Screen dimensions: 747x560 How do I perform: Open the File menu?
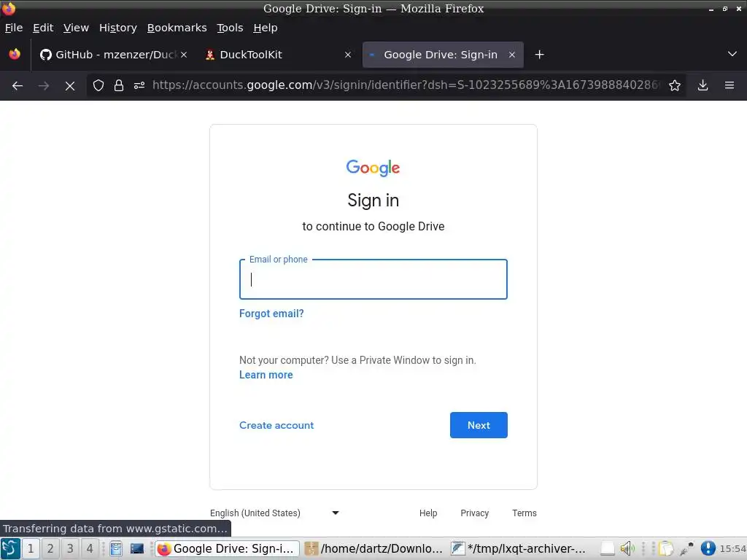pyautogui.click(x=14, y=28)
